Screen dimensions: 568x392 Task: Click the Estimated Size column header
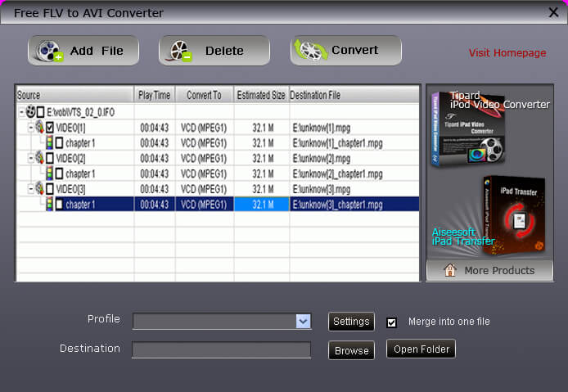[x=260, y=95]
